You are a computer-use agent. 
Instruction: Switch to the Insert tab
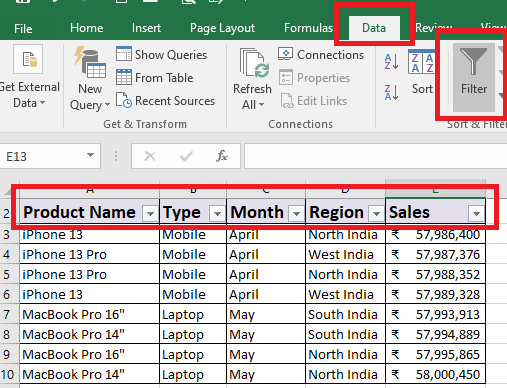point(146,28)
